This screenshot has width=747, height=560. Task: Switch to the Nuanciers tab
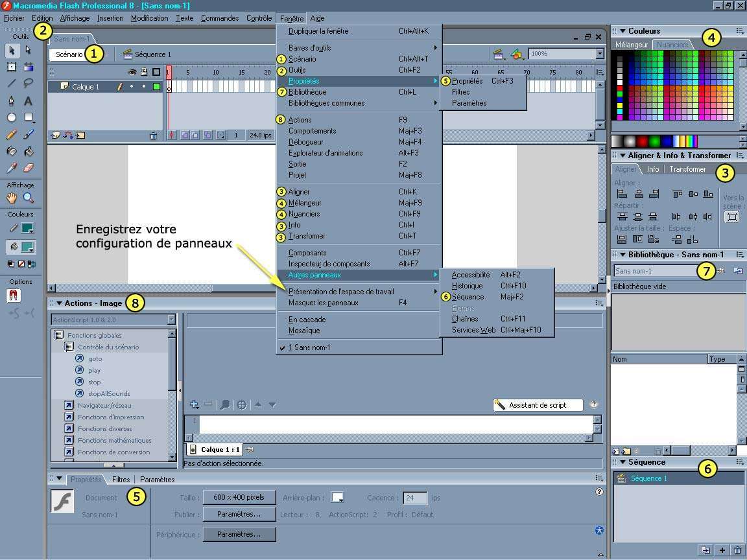[x=672, y=44]
